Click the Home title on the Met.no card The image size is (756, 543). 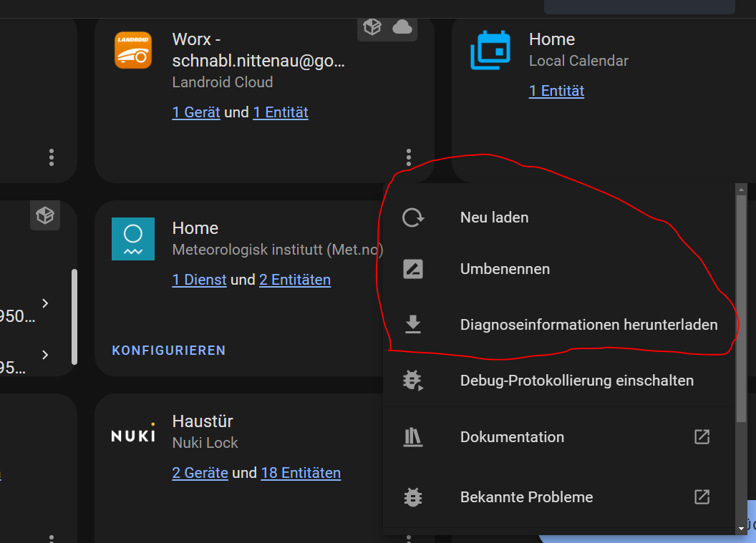pos(195,228)
